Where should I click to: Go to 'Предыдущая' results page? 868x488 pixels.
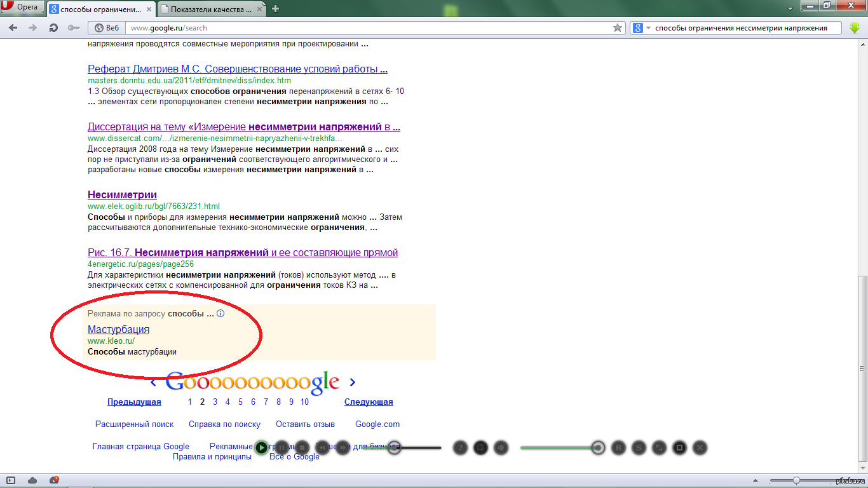click(x=134, y=402)
